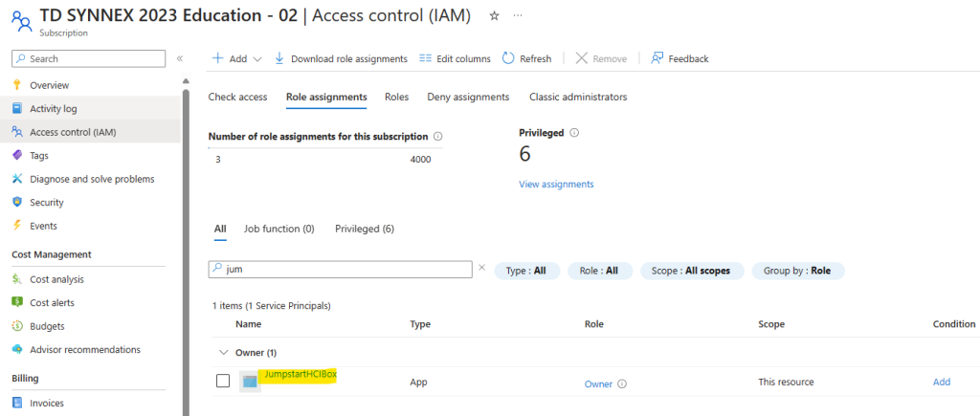Click the Refresh circular arrow icon

[508, 58]
